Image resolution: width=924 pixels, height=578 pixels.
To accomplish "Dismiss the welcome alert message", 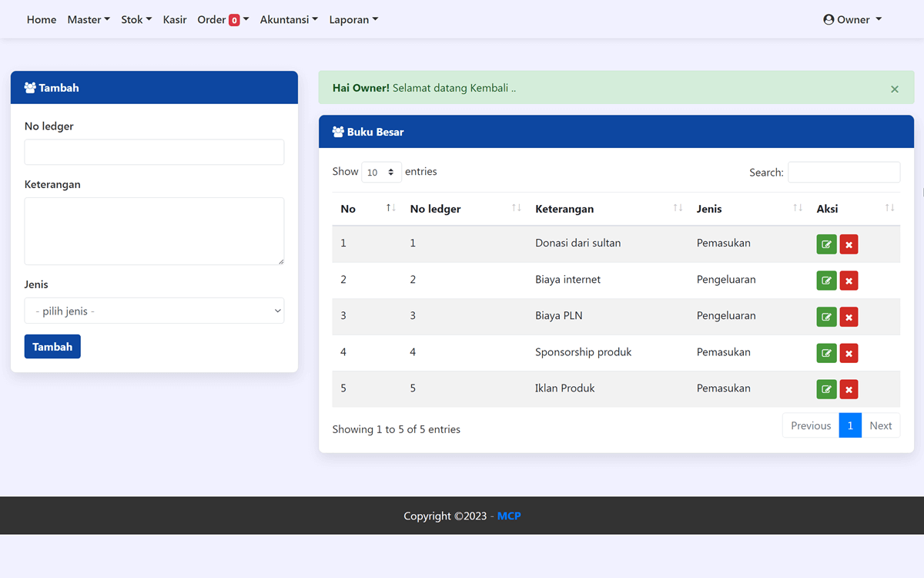I will tap(895, 89).
